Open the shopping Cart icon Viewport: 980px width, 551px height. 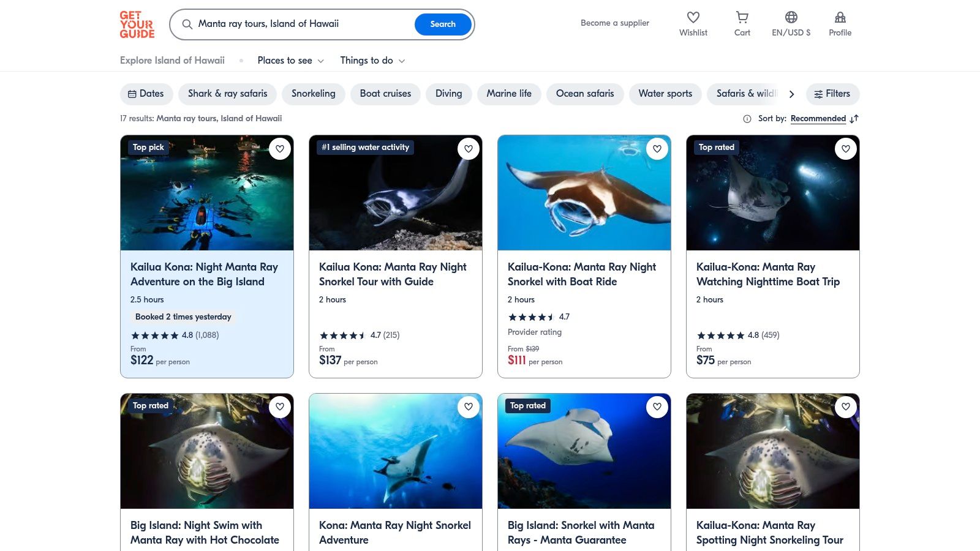(742, 18)
